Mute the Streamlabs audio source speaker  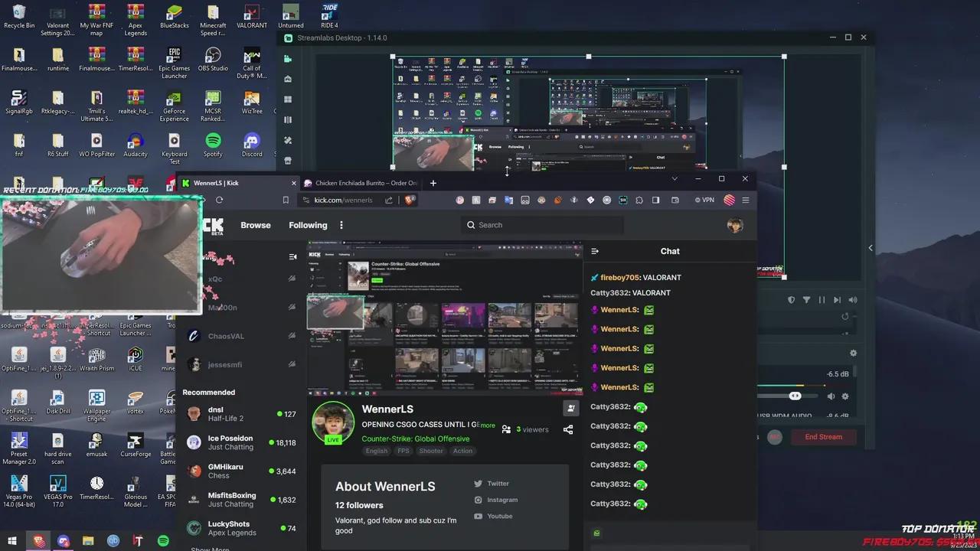(x=831, y=396)
